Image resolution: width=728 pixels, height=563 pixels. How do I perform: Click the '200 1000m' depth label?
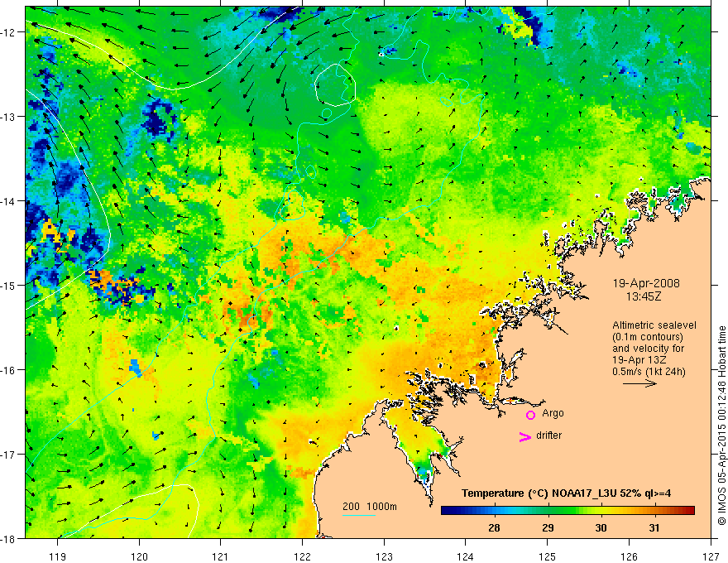[x=370, y=507]
